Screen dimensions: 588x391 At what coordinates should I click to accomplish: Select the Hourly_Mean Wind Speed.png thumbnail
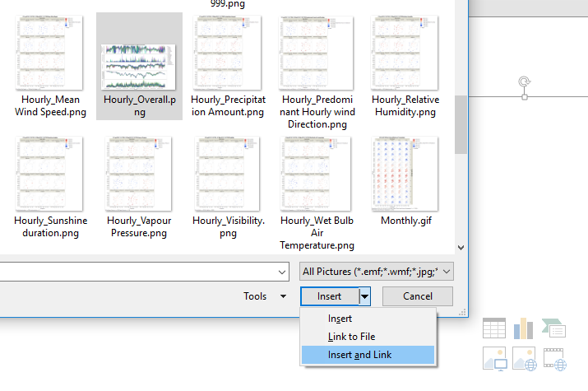click(49, 53)
